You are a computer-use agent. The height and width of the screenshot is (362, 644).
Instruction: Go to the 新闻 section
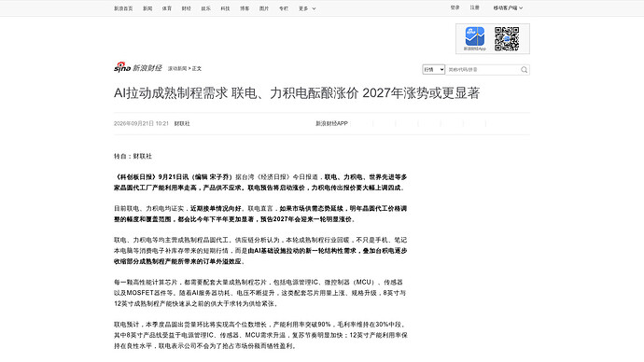pyautogui.click(x=147, y=8)
